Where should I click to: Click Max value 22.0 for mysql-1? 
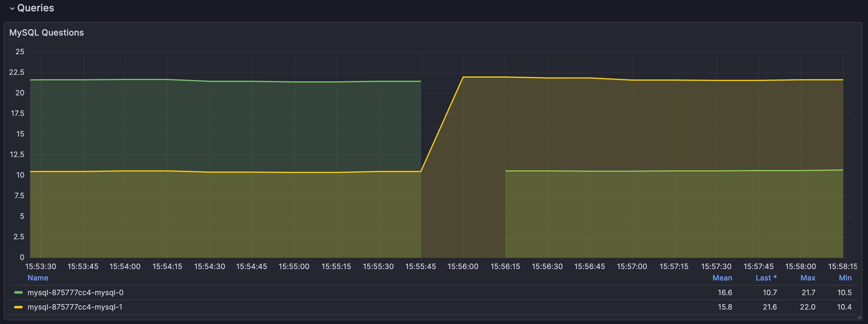pyautogui.click(x=808, y=307)
